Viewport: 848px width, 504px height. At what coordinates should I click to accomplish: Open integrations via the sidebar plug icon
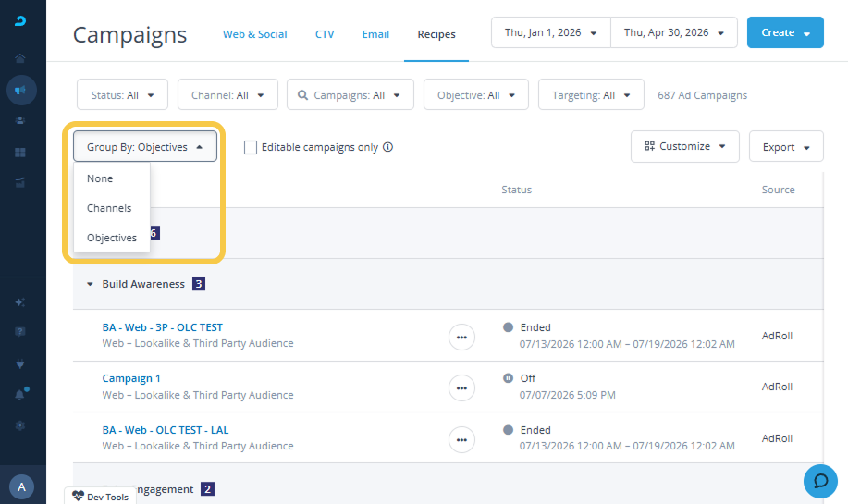pyautogui.click(x=20, y=364)
